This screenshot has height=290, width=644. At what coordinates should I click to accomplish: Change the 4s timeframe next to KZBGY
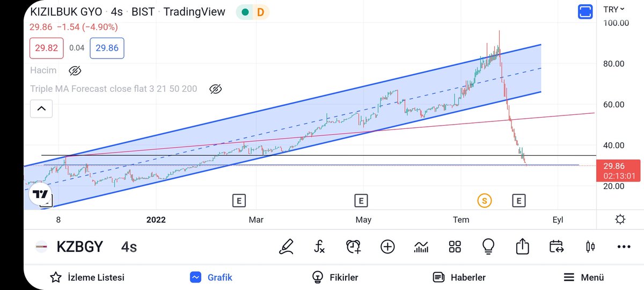[x=129, y=247]
